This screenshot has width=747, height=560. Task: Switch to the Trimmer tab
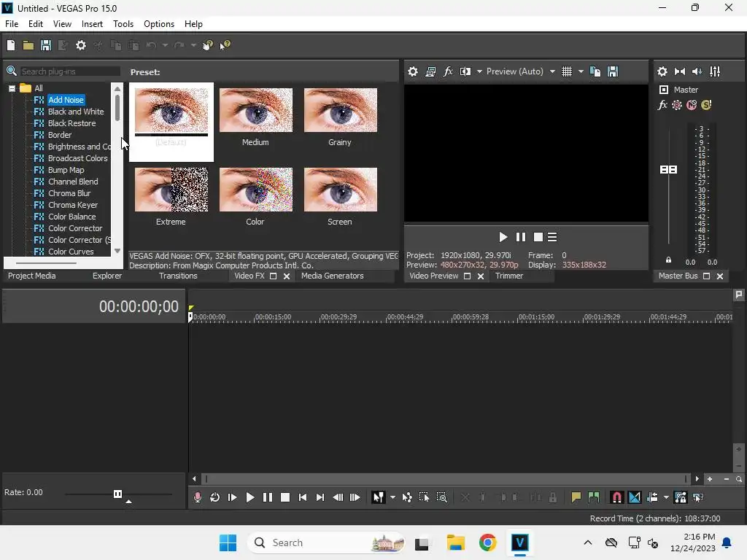(508, 276)
